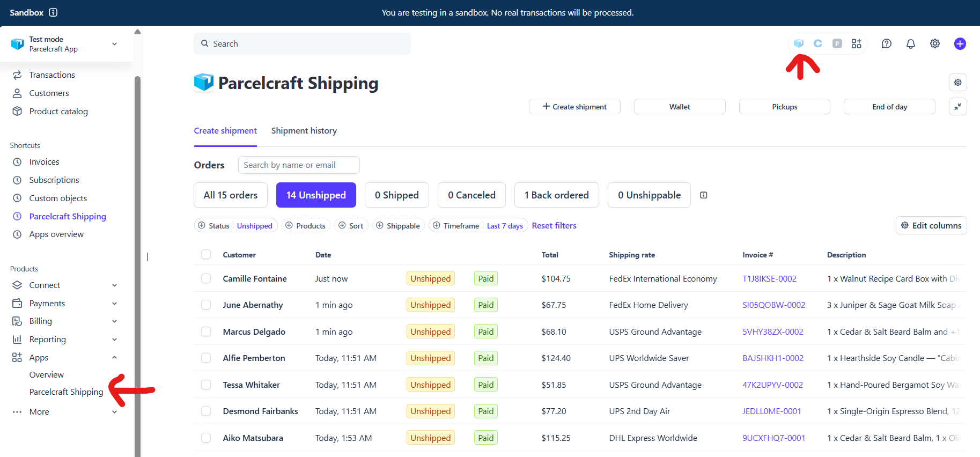Click the Products filter chip
Viewport: 980px width, 457px height.
coord(305,226)
